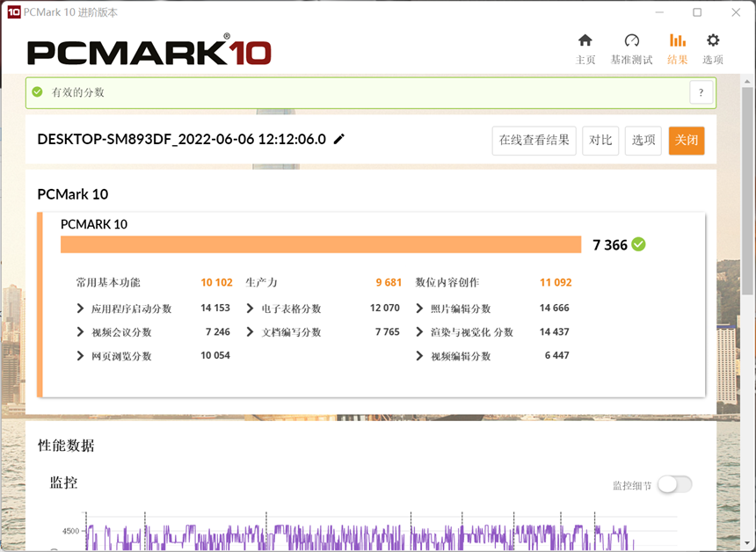
Task: Click the green valid score checkmark icon
Action: pyautogui.click(x=37, y=91)
